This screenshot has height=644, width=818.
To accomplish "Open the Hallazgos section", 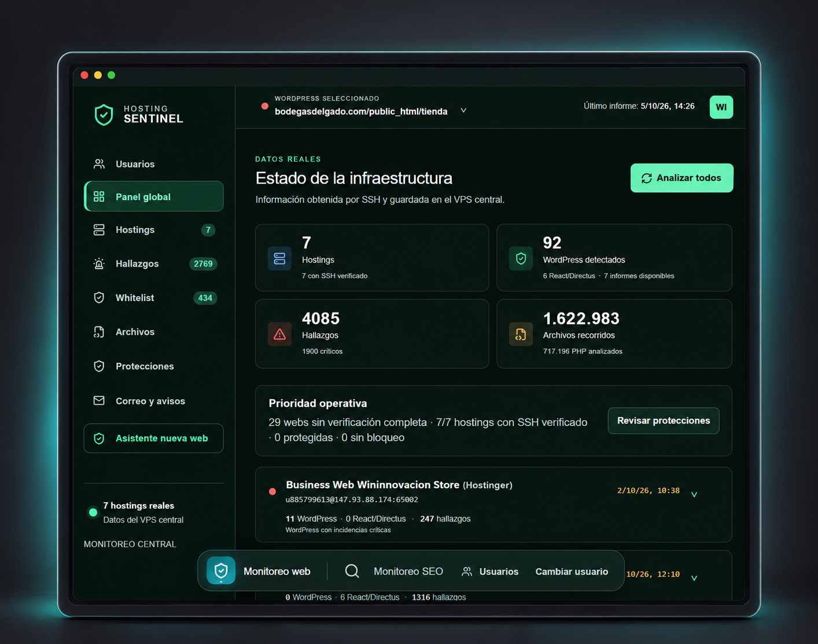I will pos(154,264).
